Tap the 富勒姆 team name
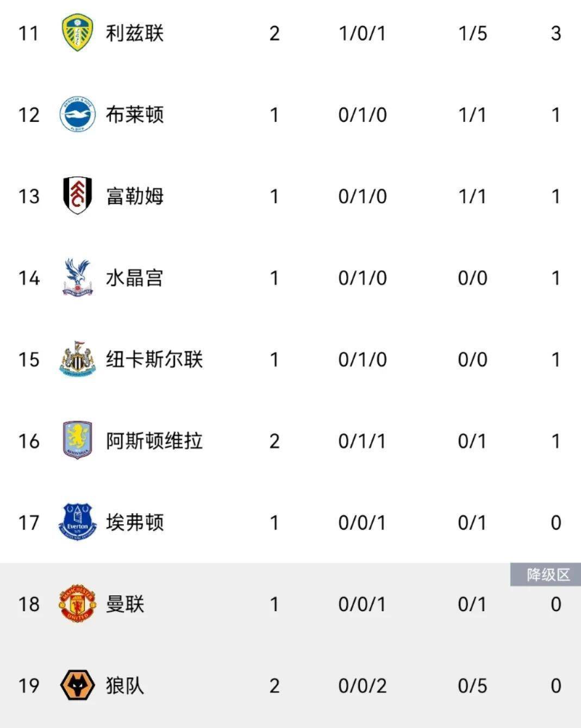The height and width of the screenshot is (728, 581). [x=134, y=196]
